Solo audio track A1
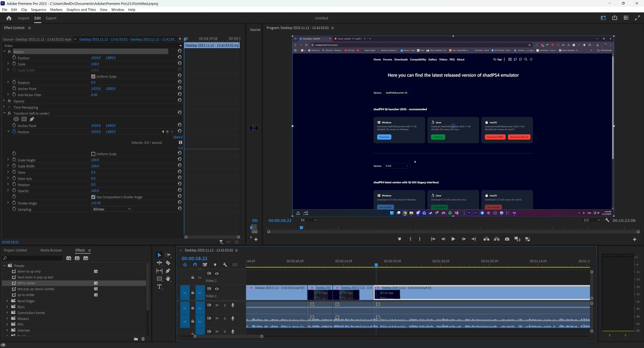This screenshot has width=644, height=348. (x=224, y=305)
